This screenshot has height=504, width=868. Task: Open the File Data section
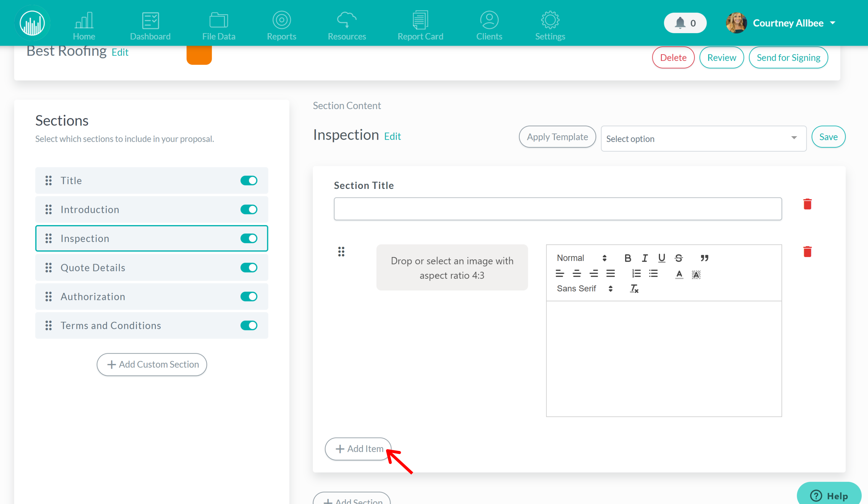coord(219,26)
